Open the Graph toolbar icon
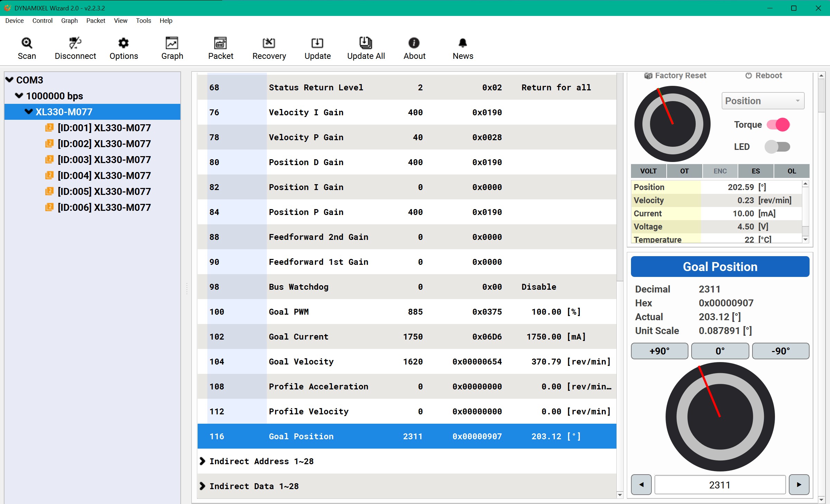 (x=172, y=43)
